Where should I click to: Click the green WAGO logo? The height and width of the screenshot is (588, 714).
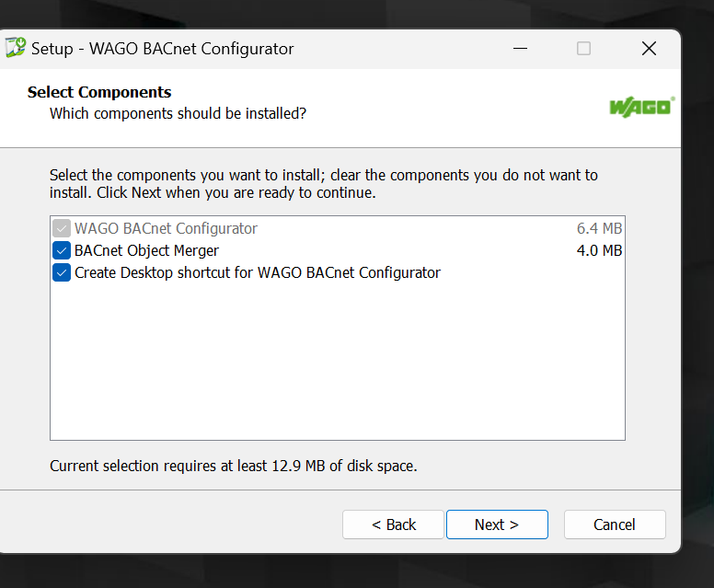[x=642, y=107]
